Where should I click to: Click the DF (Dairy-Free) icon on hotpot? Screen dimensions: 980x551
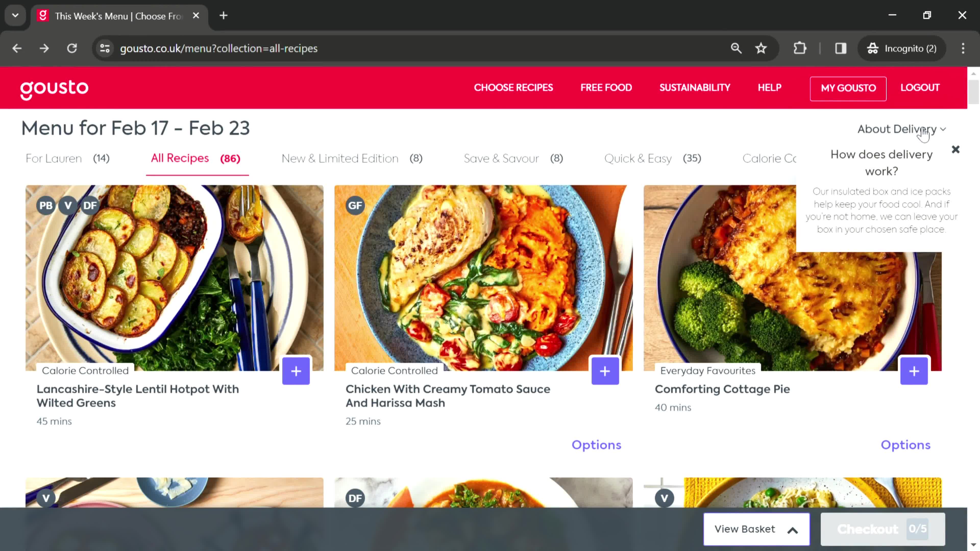click(x=90, y=205)
